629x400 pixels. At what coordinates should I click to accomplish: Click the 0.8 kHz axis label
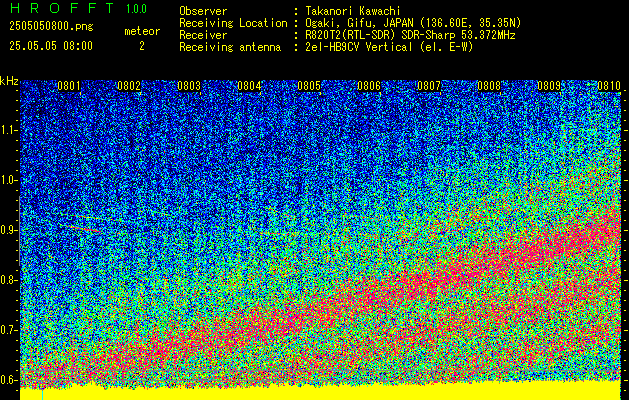click(x=8, y=280)
